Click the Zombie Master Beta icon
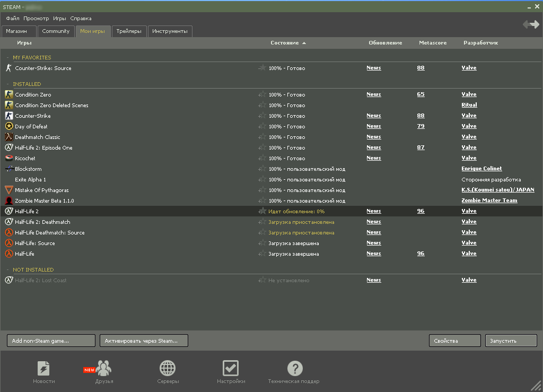The image size is (543, 392). 9,201
